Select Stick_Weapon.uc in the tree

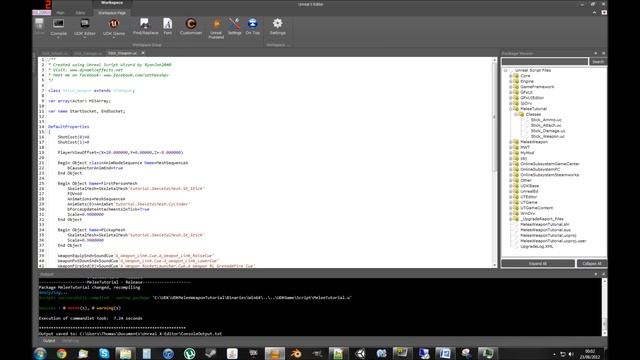(x=547, y=136)
